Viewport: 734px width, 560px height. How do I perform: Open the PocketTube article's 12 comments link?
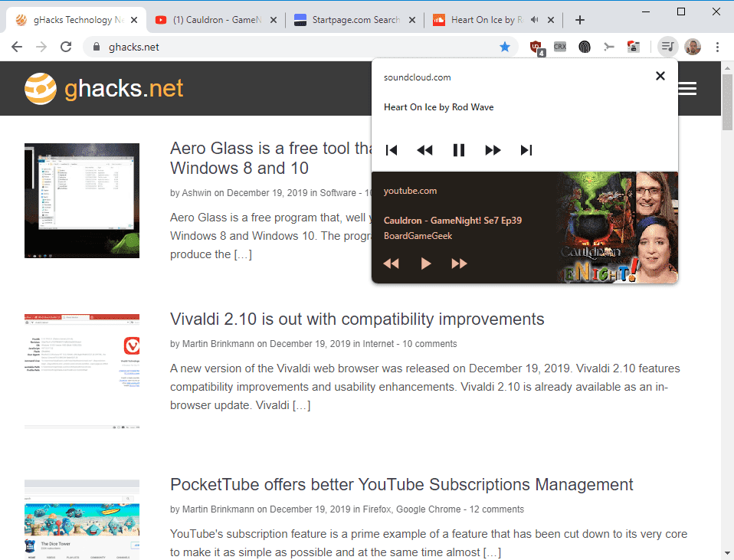point(496,509)
